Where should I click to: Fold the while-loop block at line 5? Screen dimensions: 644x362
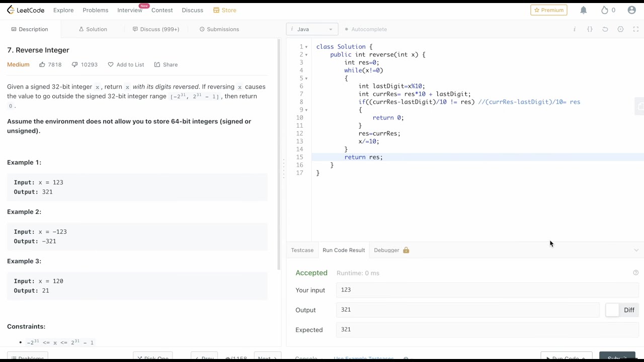pyautogui.click(x=306, y=78)
